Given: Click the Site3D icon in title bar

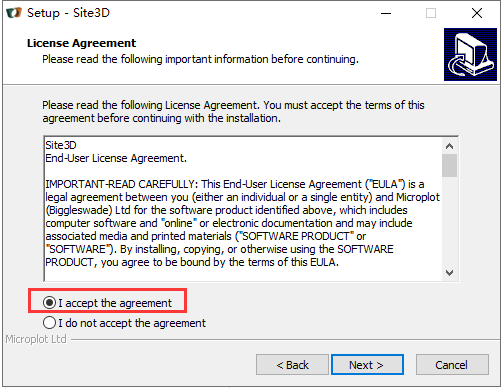Looking at the screenshot, I should coord(14,13).
